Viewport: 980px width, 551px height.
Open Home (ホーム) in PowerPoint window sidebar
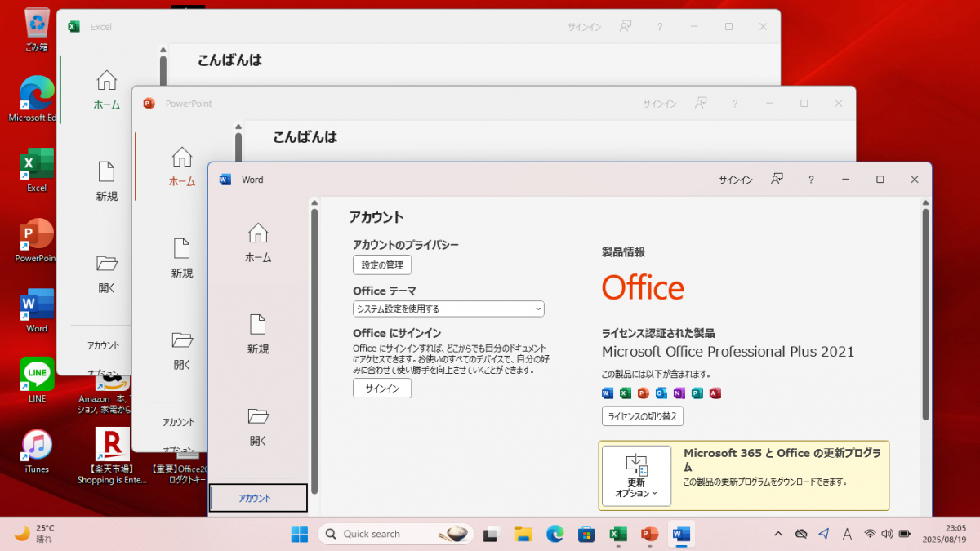click(182, 167)
